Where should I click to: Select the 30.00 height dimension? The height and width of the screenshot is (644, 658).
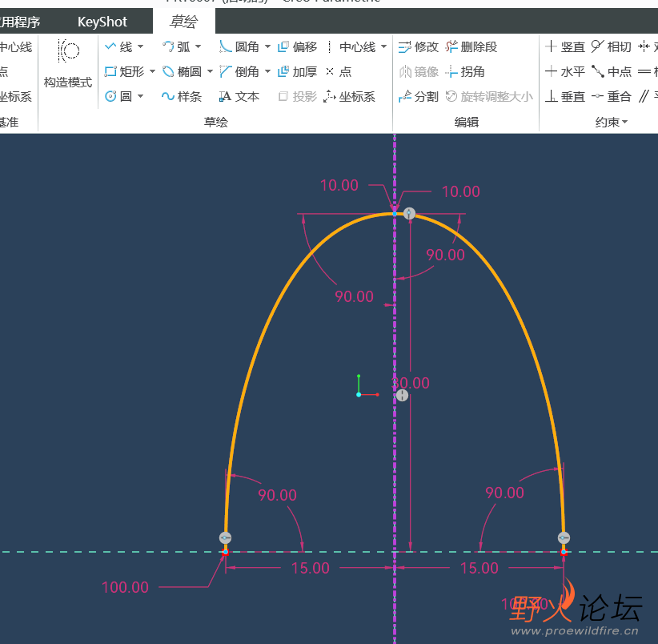pos(411,383)
